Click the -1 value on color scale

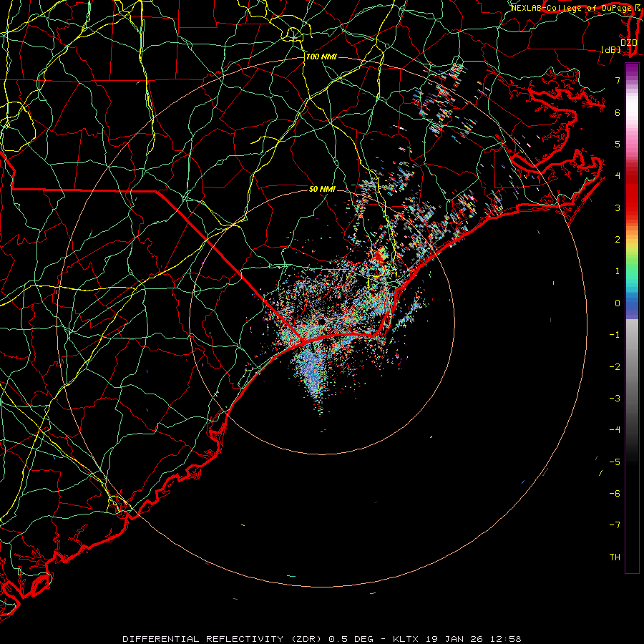pos(615,335)
